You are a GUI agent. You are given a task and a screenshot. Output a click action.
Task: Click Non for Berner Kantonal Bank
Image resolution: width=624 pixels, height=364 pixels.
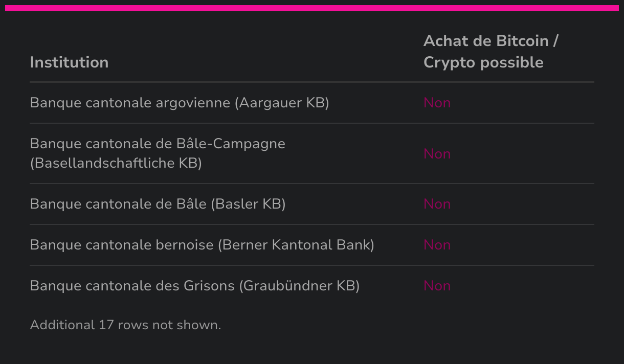[437, 245]
